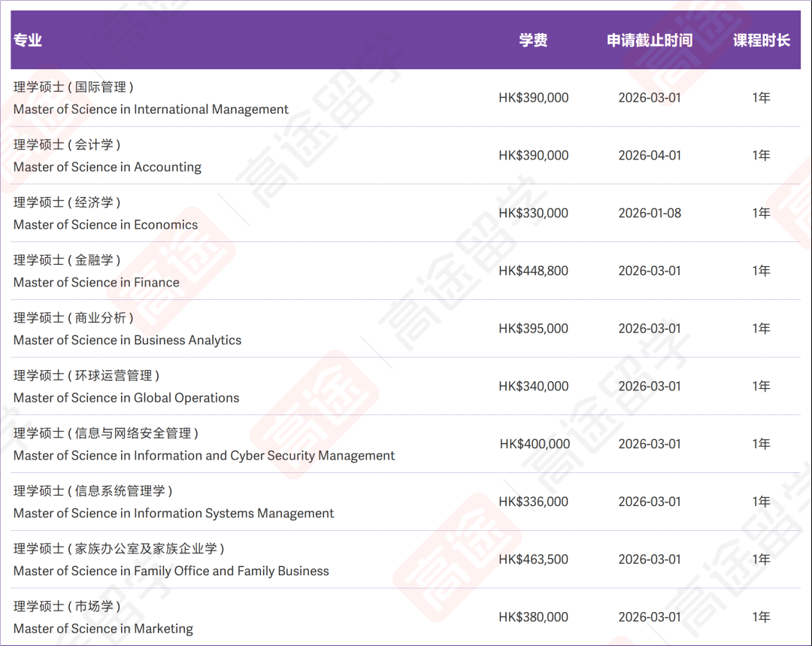Click the 2026-03-01 deadline for Global Operations

650,387
